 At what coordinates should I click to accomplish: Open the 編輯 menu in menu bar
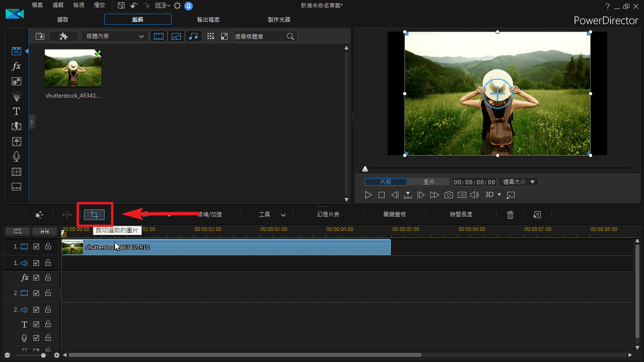coord(58,5)
